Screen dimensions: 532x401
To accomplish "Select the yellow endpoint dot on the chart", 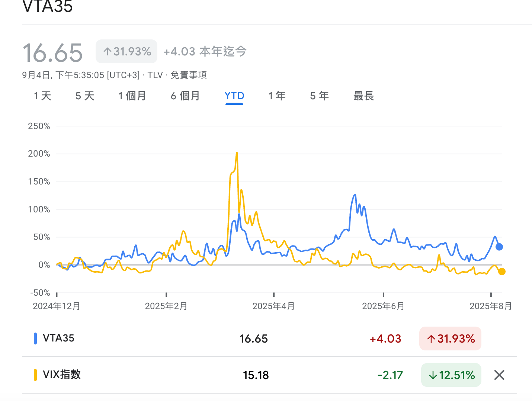I will [502, 272].
